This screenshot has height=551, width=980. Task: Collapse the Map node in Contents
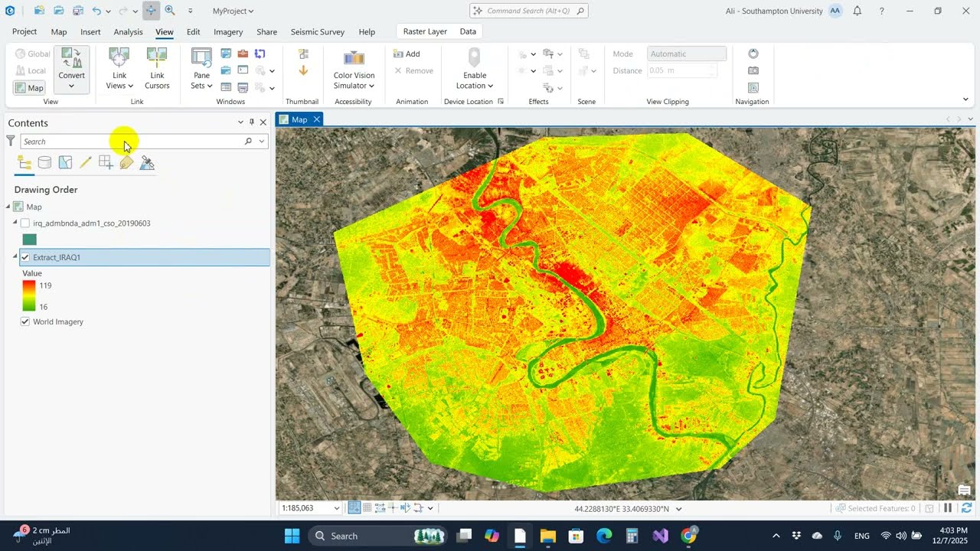point(8,207)
